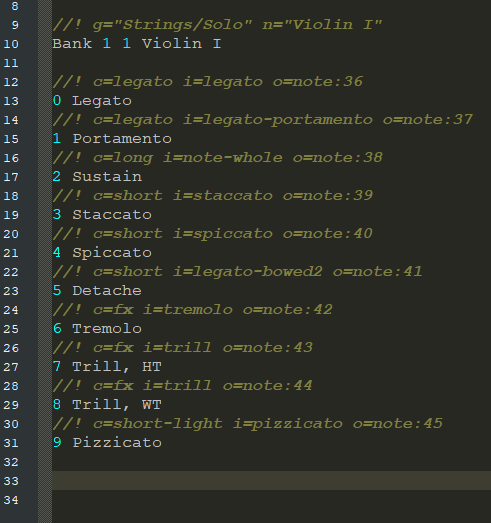
Task: Select the Portamento articulation text
Action: click(122, 139)
